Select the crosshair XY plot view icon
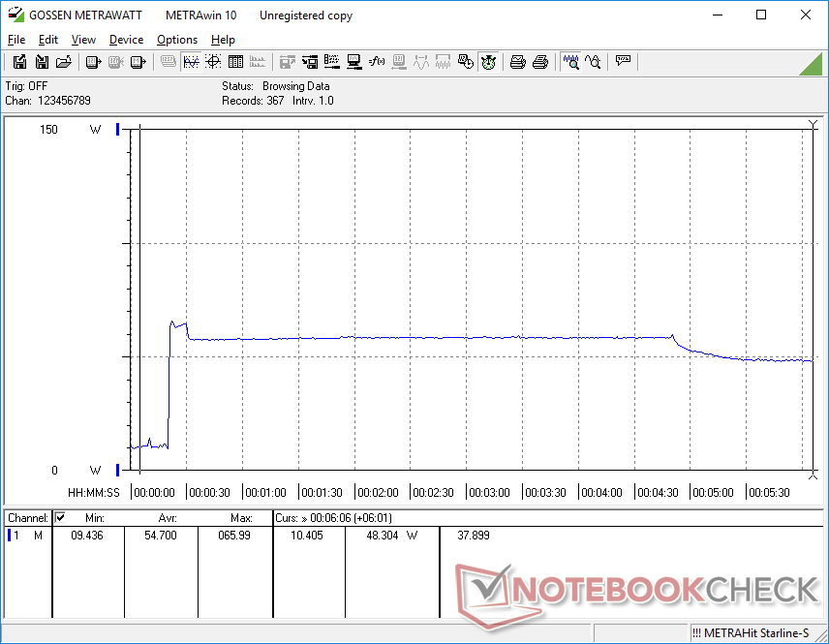The image size is (829, 644). pyautogui.click(x=213, y=62)
